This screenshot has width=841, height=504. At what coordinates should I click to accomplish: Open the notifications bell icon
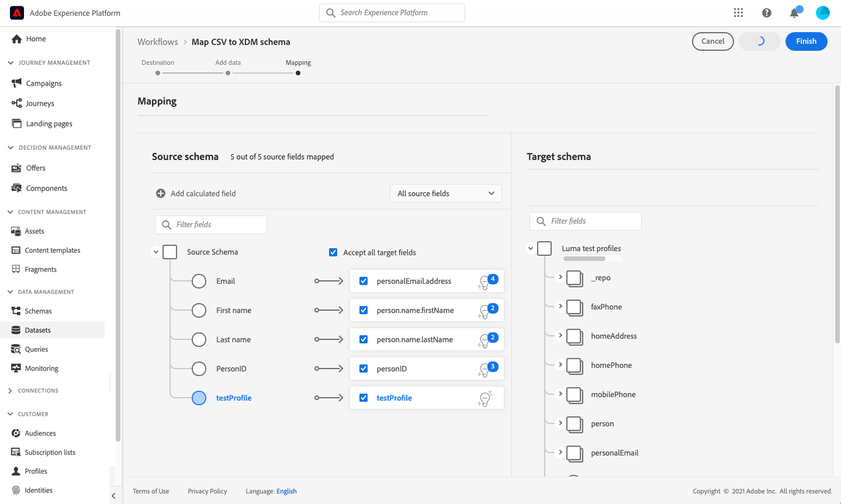[x=794, y=13]
